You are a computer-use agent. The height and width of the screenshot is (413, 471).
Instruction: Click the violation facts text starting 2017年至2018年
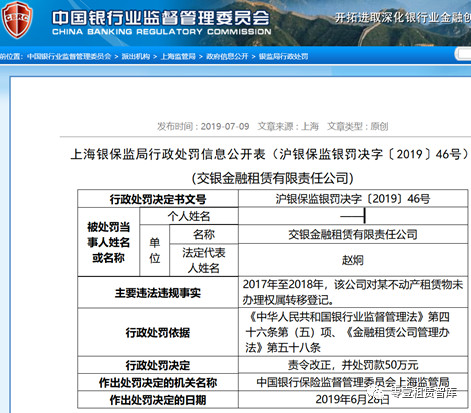(x=353, y=292)
